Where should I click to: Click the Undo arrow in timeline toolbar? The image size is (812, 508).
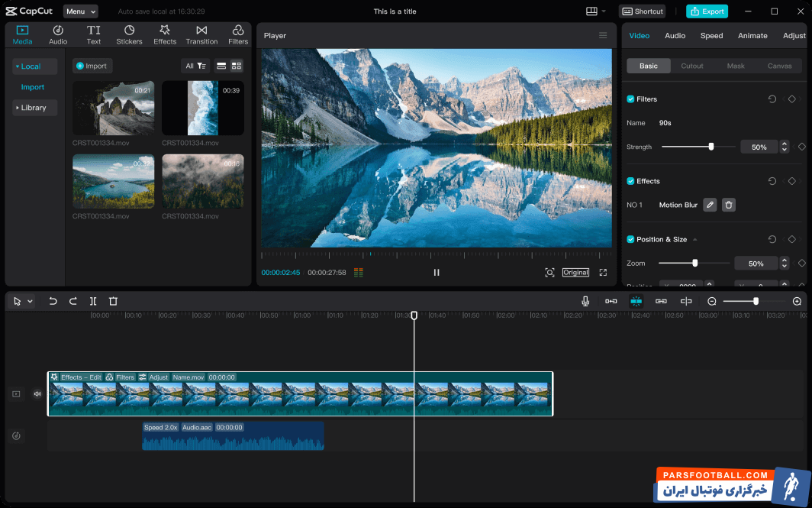click(53, 301)
